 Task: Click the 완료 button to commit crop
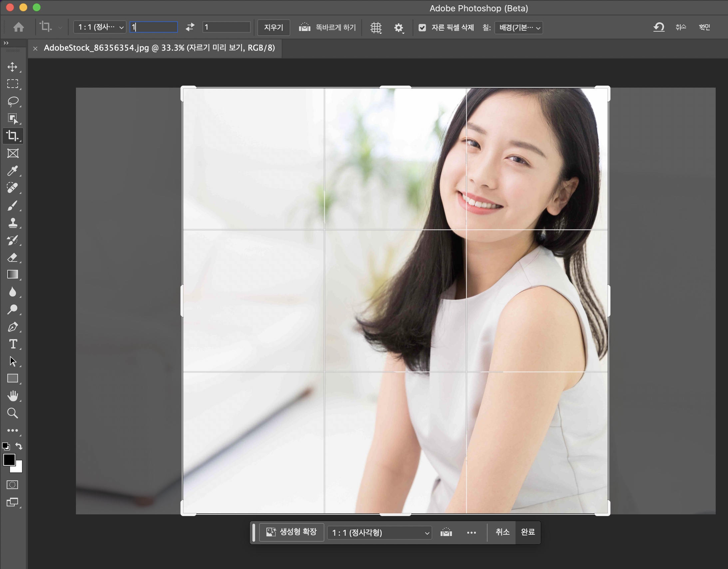tap(528, 532)
